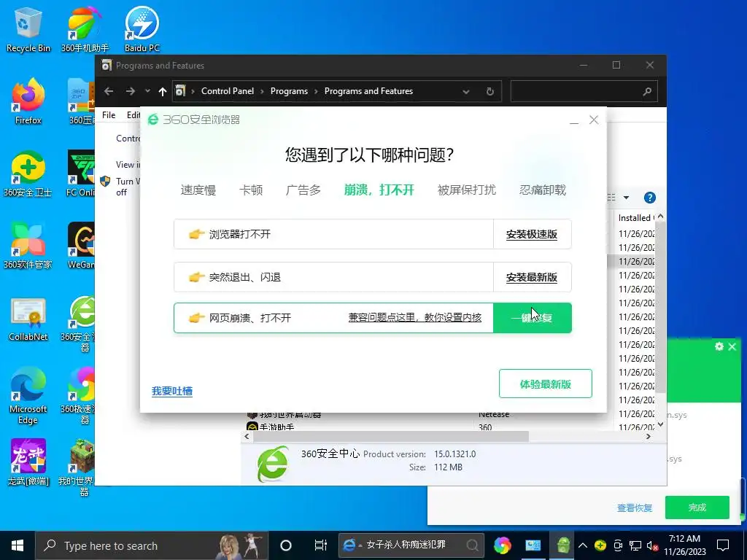Launch the Baidu PC desktop shortcut

pyautogui.click(x=142, y=29)
